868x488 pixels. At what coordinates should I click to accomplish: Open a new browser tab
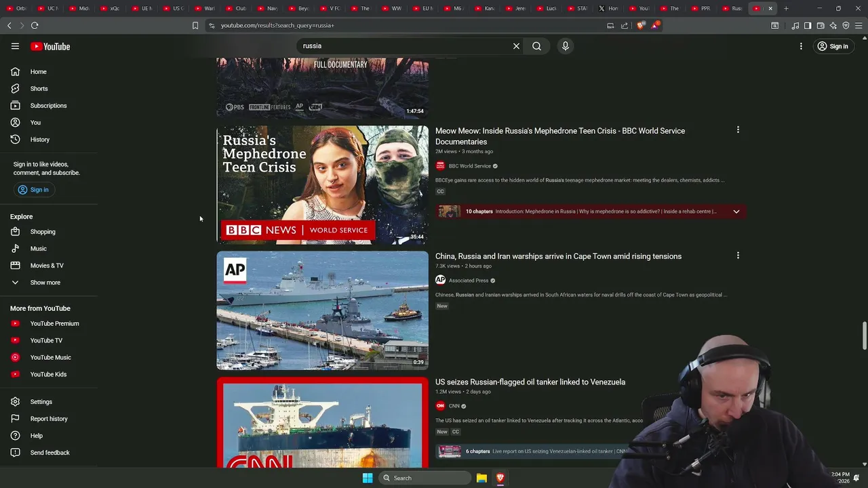click(x=786, y=8)
